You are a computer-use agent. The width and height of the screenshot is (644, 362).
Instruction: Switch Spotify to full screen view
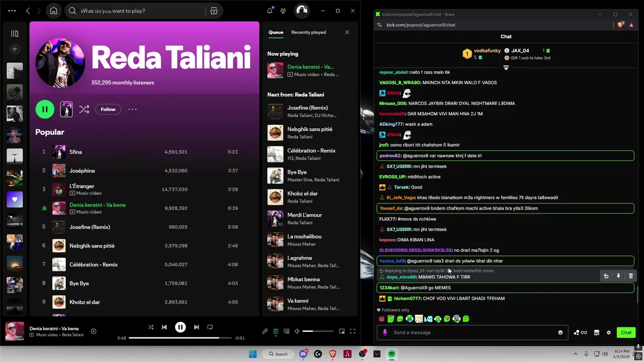click(353, 331)
